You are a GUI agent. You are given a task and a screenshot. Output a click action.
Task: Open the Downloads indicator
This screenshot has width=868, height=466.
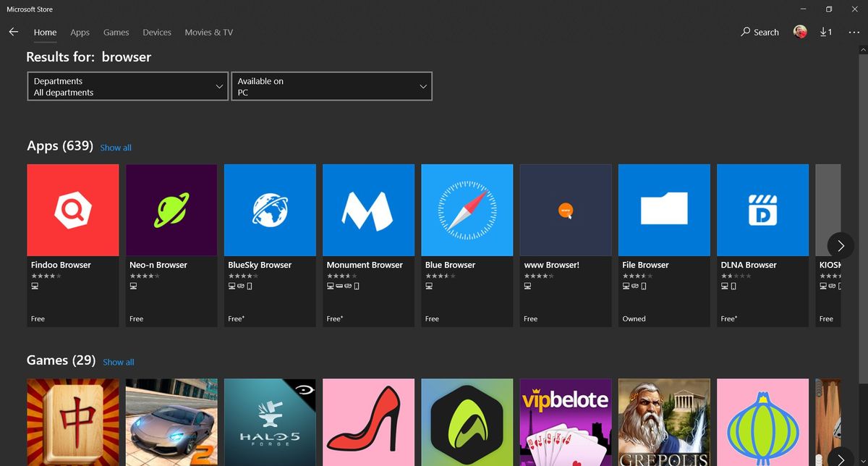point(826,32)
